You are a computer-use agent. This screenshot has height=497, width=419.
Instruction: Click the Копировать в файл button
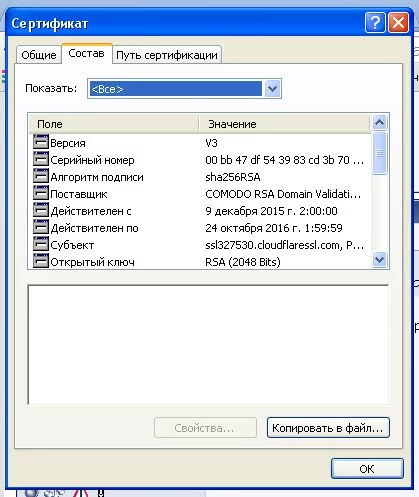tap(328, 428)
